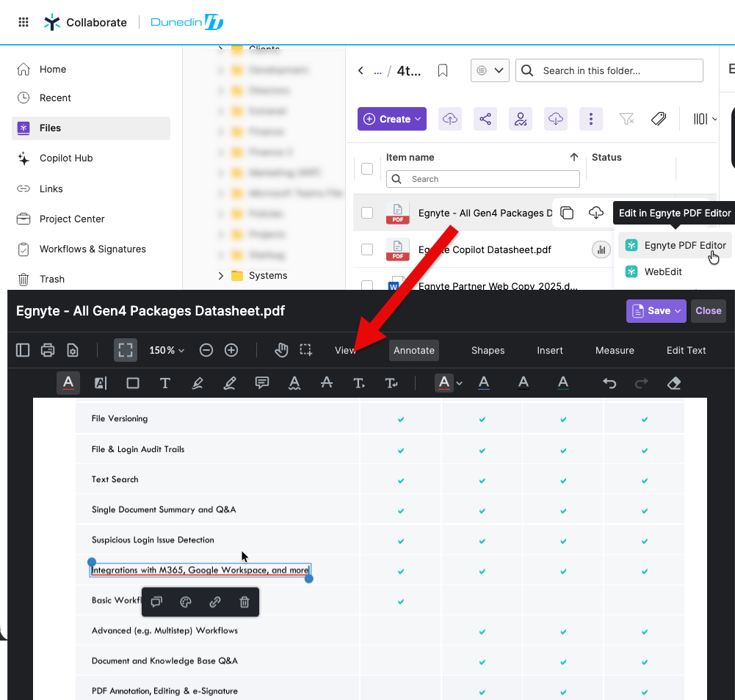Click the insights icon on Copilot Datasheet row

pyautogui.click(x=601, y=249)
